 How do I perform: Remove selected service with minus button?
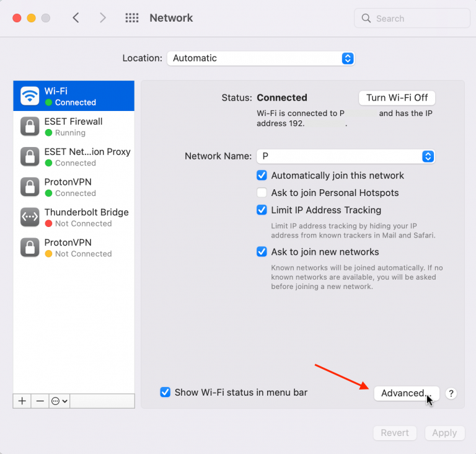click(40, 401)
